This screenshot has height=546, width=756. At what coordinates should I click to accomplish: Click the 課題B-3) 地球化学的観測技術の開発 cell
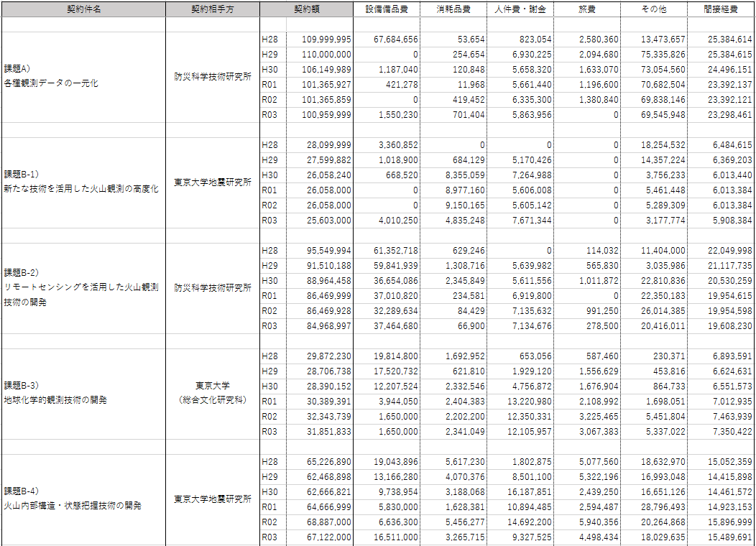[83, 393]
